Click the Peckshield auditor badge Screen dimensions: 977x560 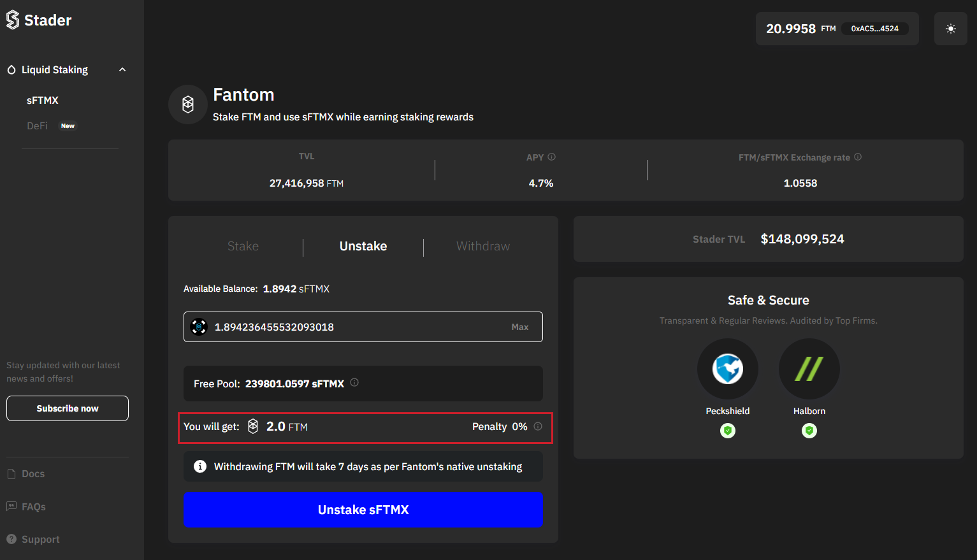727,368
